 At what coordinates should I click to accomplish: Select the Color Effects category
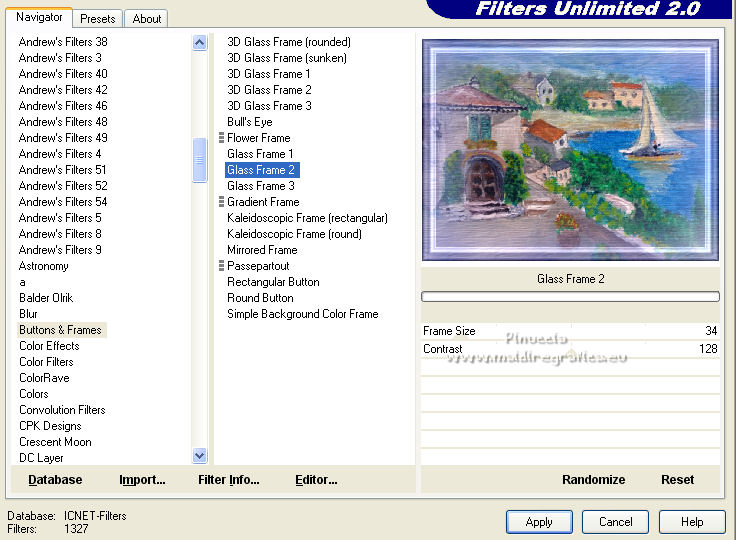(49, 346)
